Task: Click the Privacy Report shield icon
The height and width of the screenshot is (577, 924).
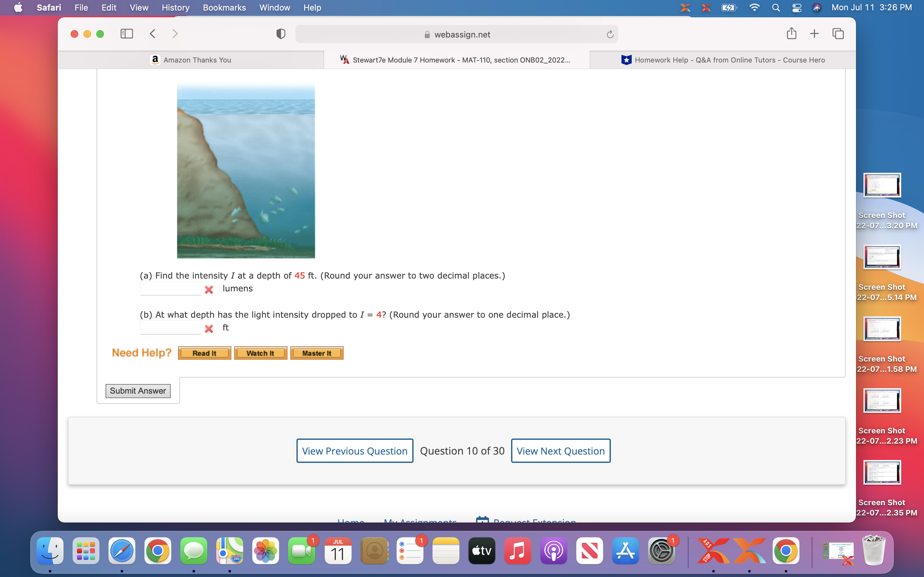Action: click(x=281, y=34)
